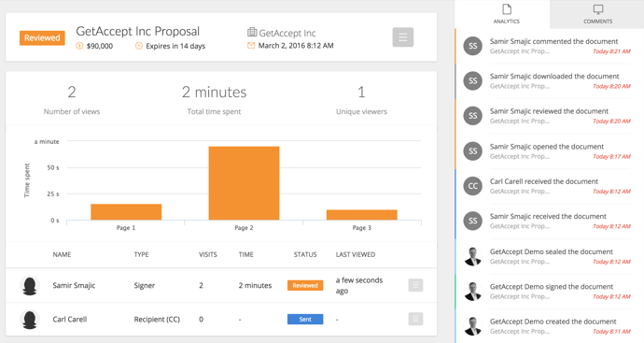The height and width of the screenshot is (343, 644).
Task: Click SS avatar for opened the document entry
Action: click(472, 151)
